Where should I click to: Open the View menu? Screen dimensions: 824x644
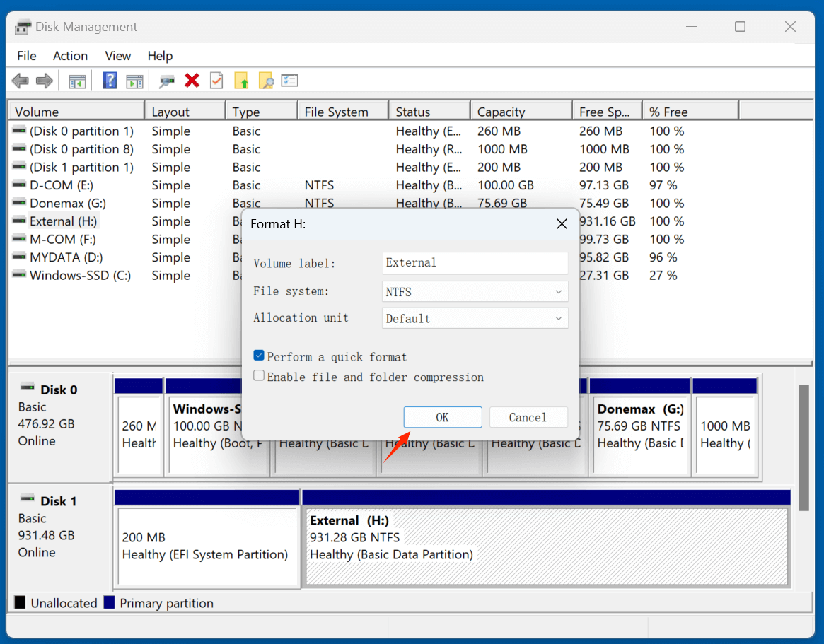tap(117, 56)
